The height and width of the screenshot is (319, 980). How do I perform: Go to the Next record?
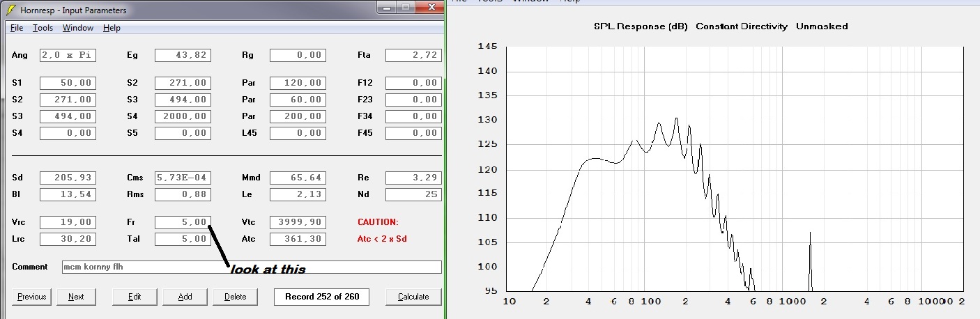pyautogui.click(x=76, y=297)
